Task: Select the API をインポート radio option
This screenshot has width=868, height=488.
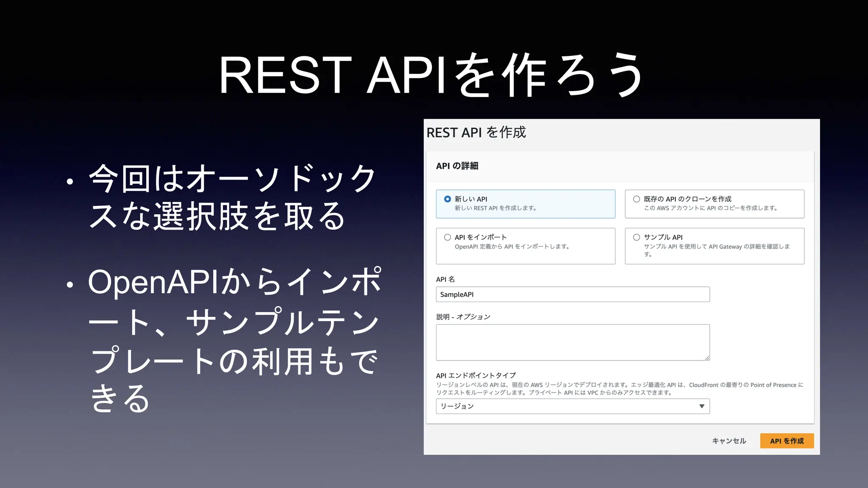Action: click(x=448, y=237)
